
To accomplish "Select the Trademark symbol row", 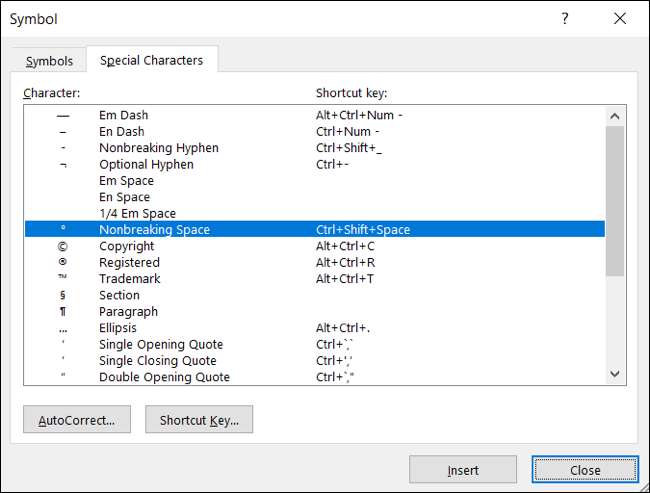I will coord(129,279).
